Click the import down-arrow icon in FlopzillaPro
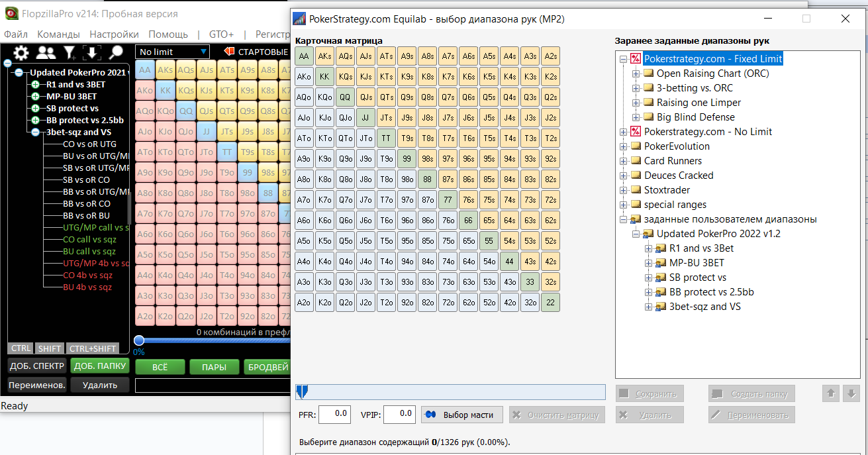 pyautogui.click(x=91, y=53)
